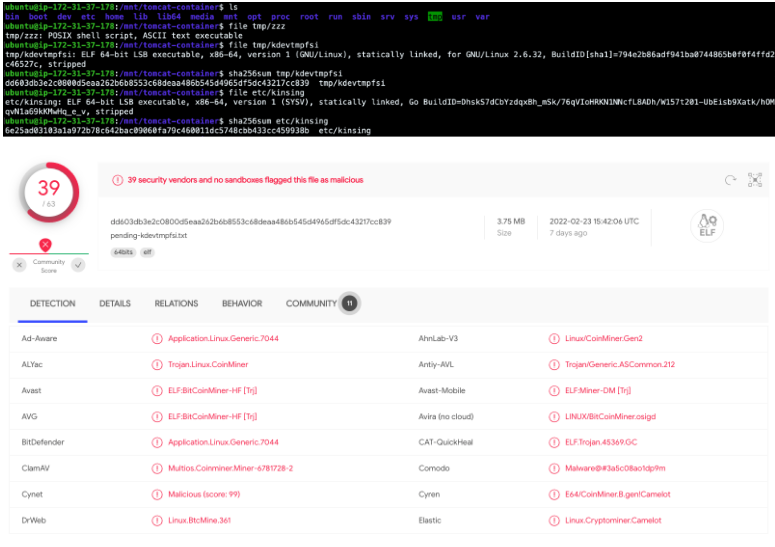Click the ELF file type icon
The width and height of the screenshot is (775, 547).
[707, 226]
